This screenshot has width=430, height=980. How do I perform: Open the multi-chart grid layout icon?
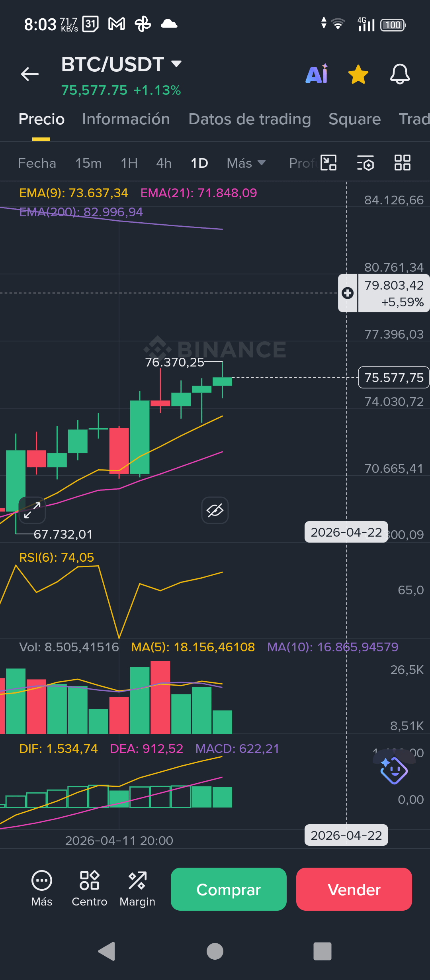[x=402, y=163]
